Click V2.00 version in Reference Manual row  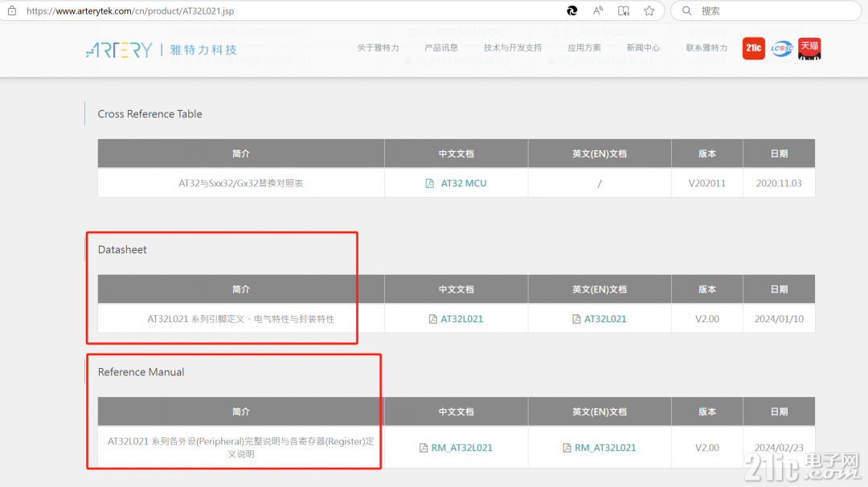click(x=707, y=448)
